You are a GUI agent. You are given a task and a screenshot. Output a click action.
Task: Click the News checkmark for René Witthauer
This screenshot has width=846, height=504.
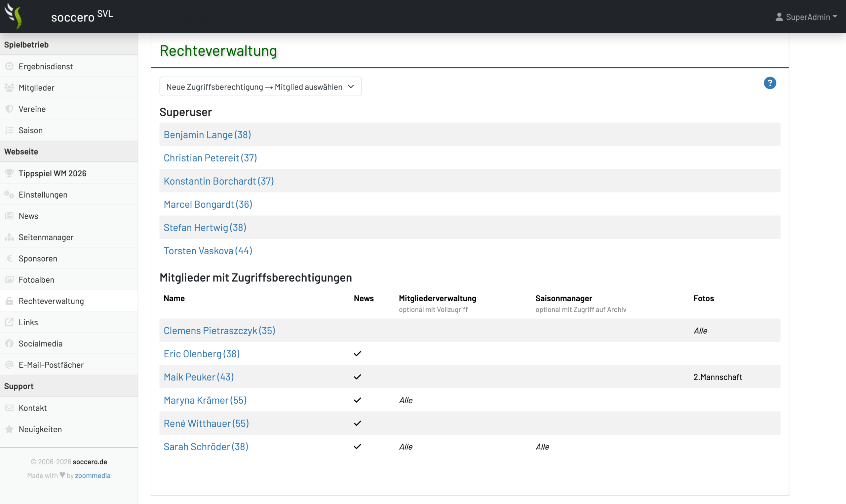pos(357,423)
